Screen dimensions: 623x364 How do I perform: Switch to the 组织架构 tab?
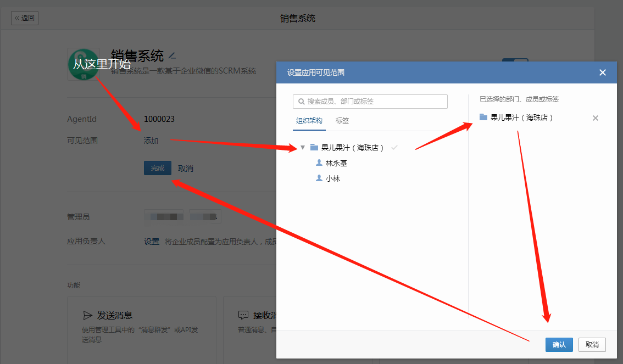[x=309, y=121]
